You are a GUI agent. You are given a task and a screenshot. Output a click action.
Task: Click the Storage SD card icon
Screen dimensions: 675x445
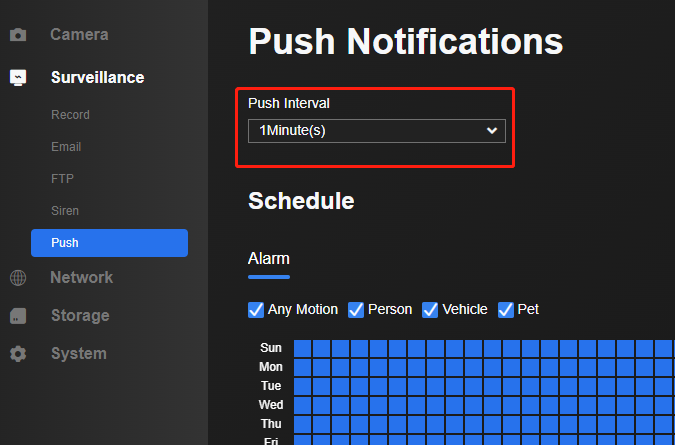[18, 316]
